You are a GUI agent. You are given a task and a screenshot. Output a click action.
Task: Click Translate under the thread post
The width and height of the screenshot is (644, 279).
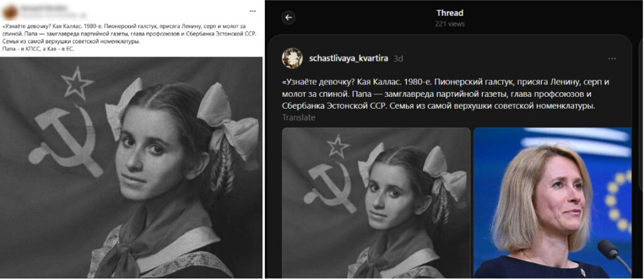[299, 118]
